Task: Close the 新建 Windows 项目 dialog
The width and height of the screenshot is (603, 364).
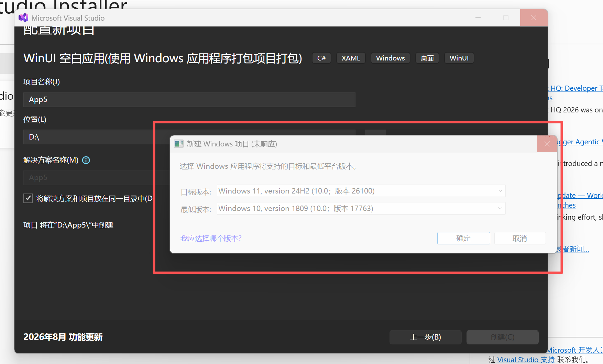Action: 547,144
